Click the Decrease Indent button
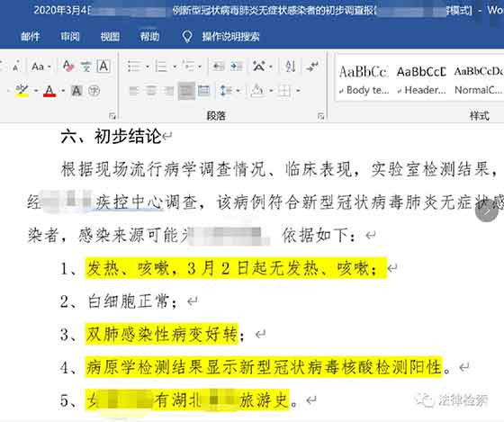The width and height of the screenshot is (504, 422). pos(218,67)
